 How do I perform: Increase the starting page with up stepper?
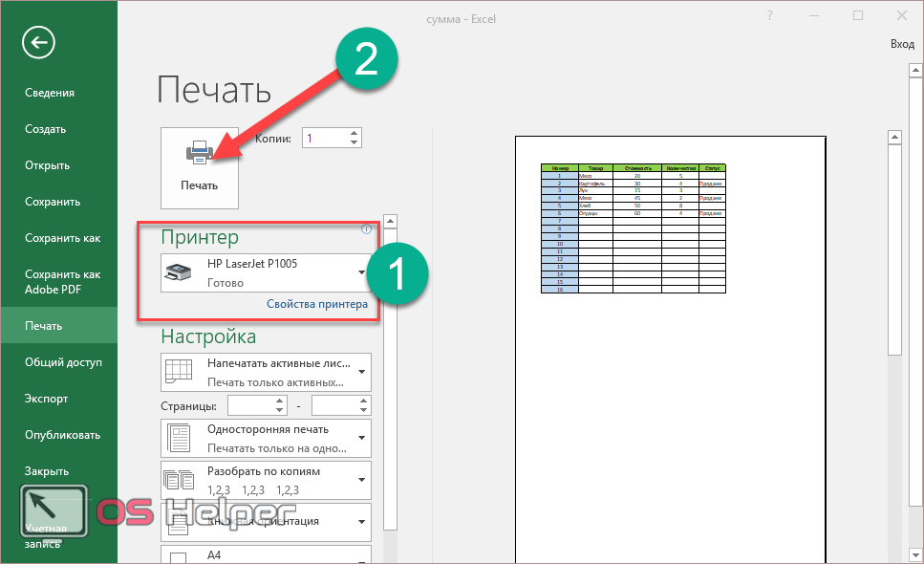point(280,401)
